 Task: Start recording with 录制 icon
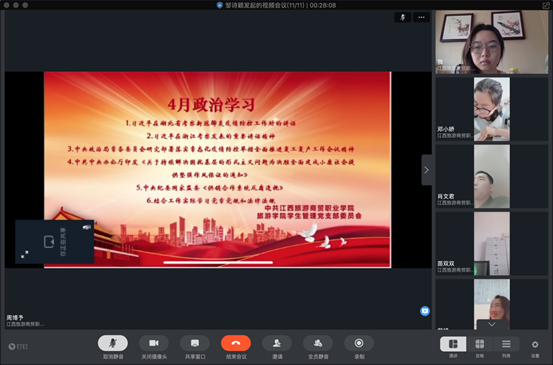click(359, 343)
